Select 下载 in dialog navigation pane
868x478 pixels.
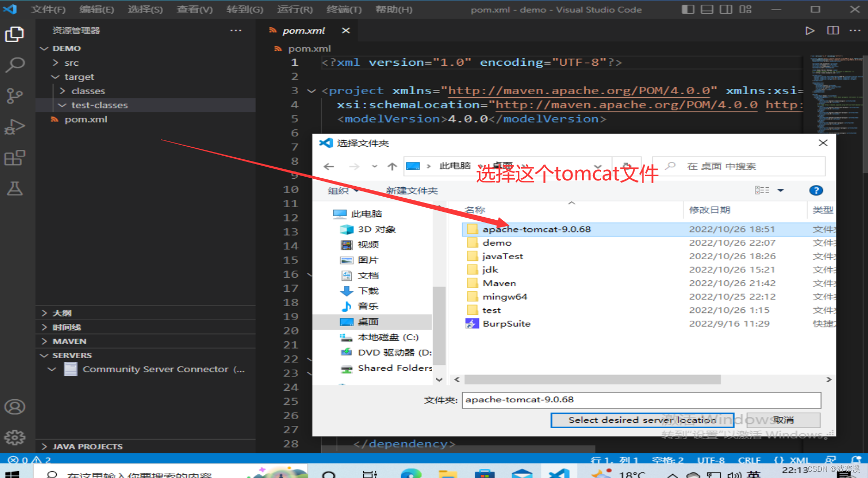[x=368, y=291]
